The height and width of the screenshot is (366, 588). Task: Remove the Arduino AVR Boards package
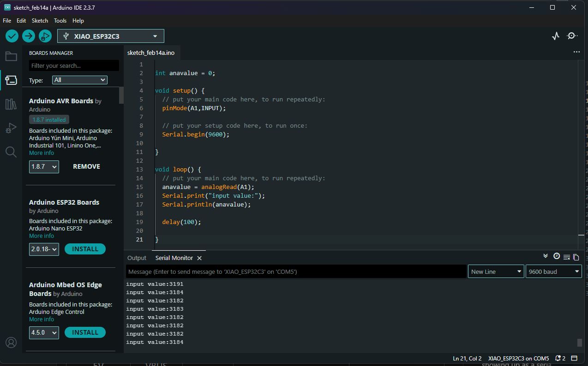[x=86, y=166]
